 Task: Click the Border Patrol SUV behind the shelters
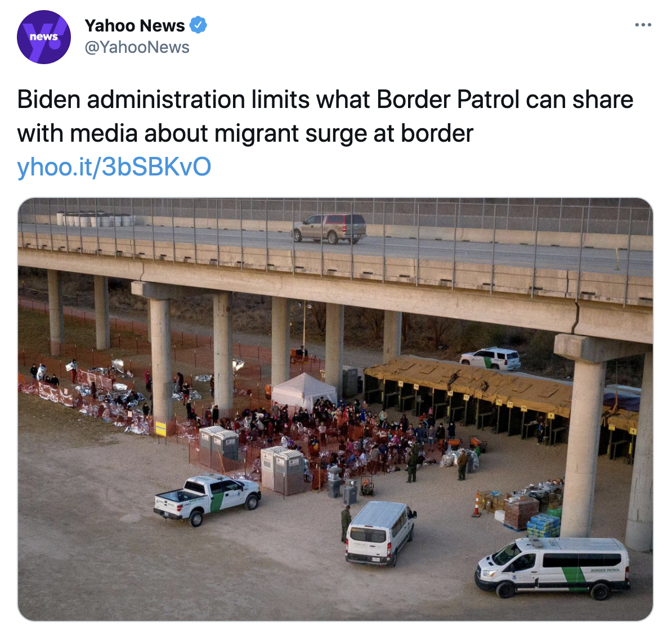click(491, 359)
